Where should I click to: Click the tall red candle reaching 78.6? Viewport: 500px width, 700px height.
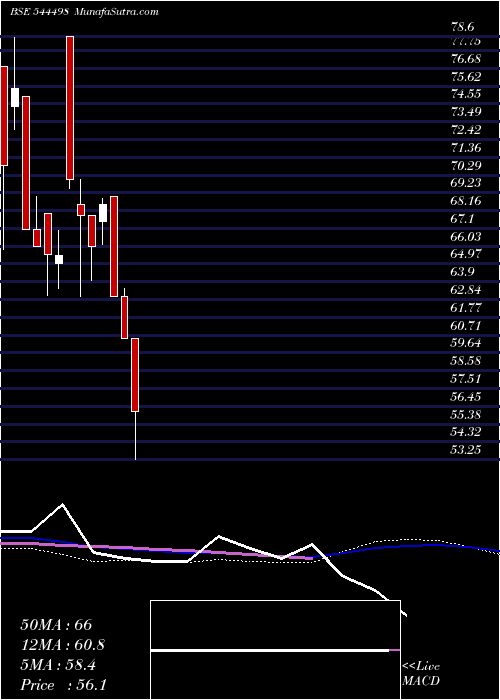pyautogui.click(x=70, y=108)
